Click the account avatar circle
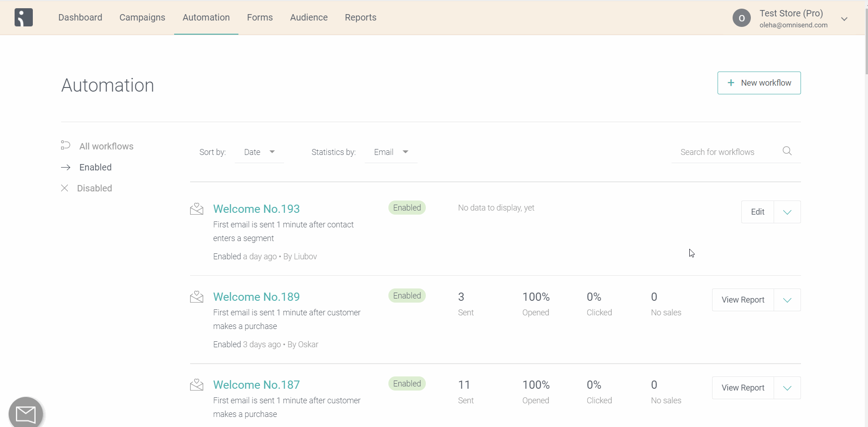 click(x=741, y=18)
